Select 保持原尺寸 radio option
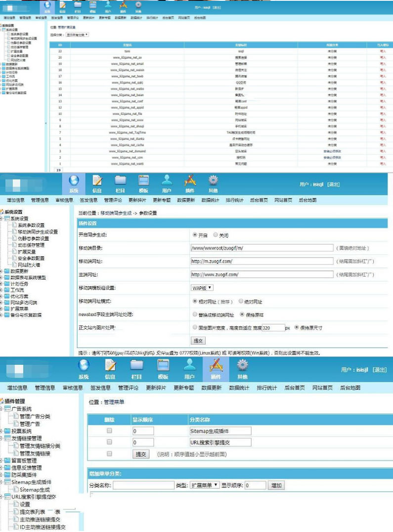The width and height of the screenshot is (393, 532). pyautogui.click(x=297, y=327)
